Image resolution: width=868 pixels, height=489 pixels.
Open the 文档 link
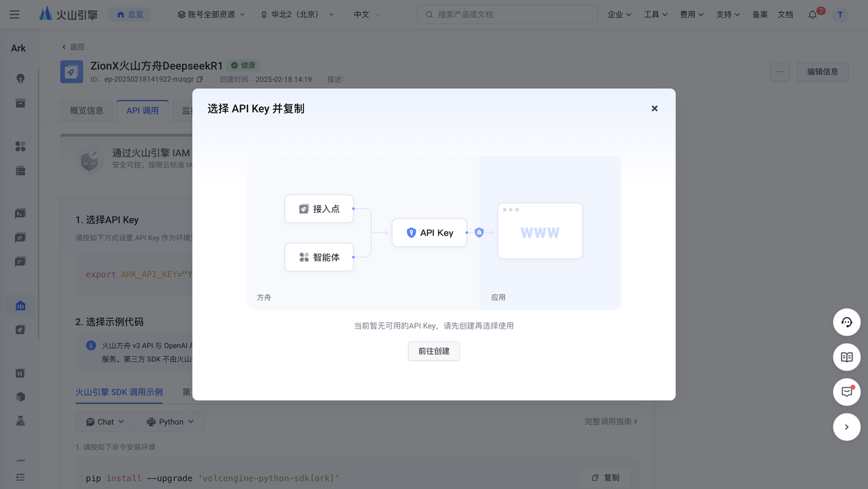coord(785,14)
